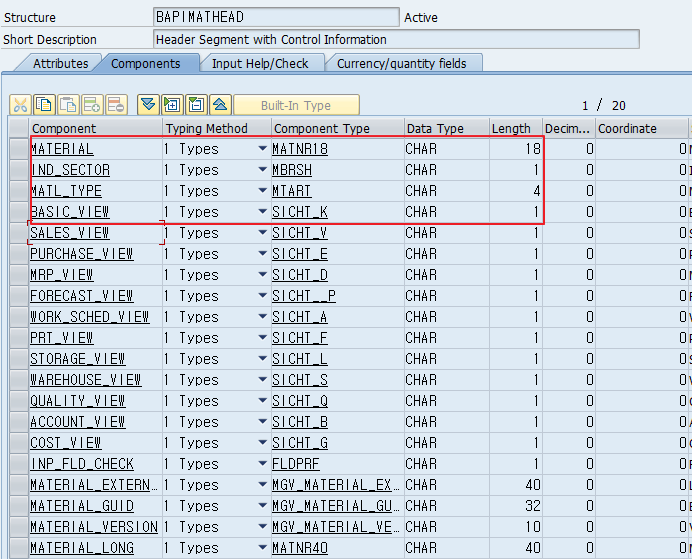The height and width of the screenshot is (559, 692).
Task: Click the Coordinate column header
Action: pos(641,128)
